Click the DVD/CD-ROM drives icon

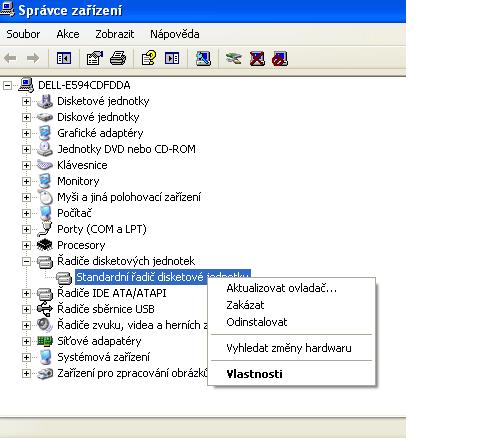coord(45,149)
